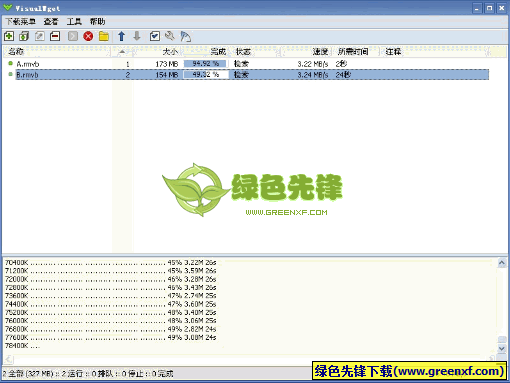Click the add multiple downloads icon

24,36
